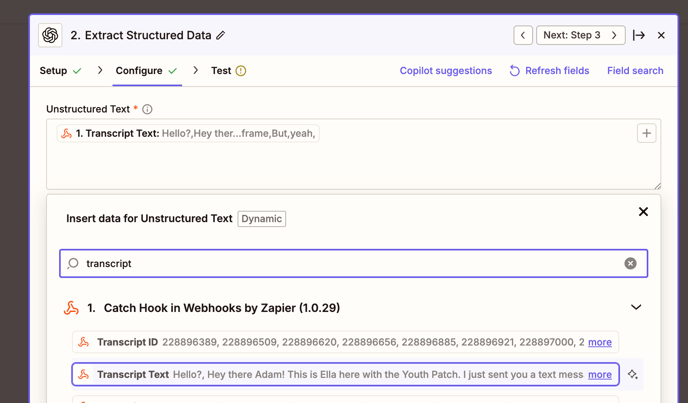Clear the transcript search with x icon

click(x=631, y=263)
